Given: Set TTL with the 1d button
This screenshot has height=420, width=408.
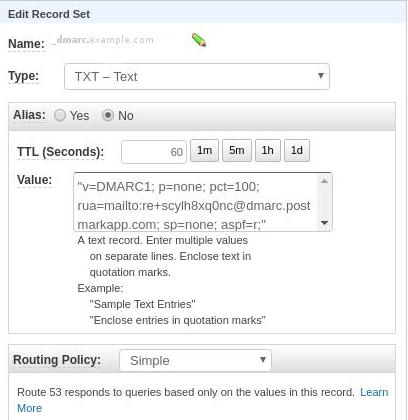Looking at the screenshot, I should pyautogui.click(x=297, y=150).
